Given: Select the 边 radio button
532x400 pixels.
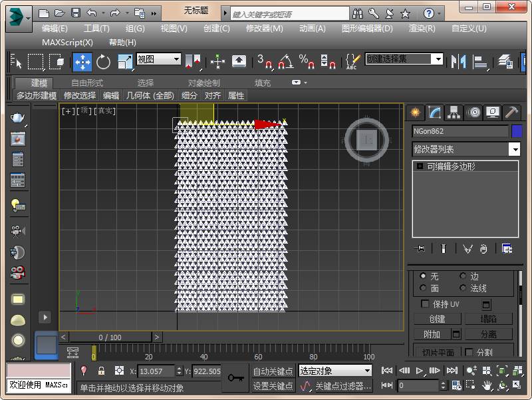Looking at the screenshot, I should pos(463,276).
